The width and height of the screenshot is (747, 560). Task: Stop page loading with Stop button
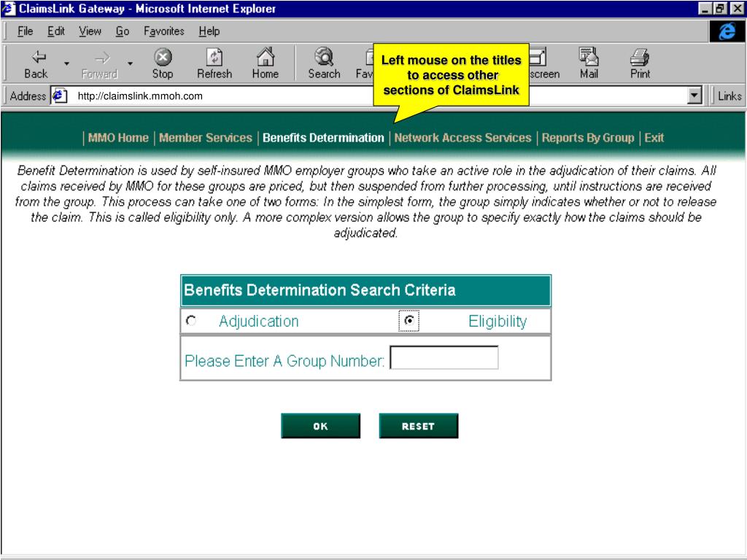(x=163, y=64)
